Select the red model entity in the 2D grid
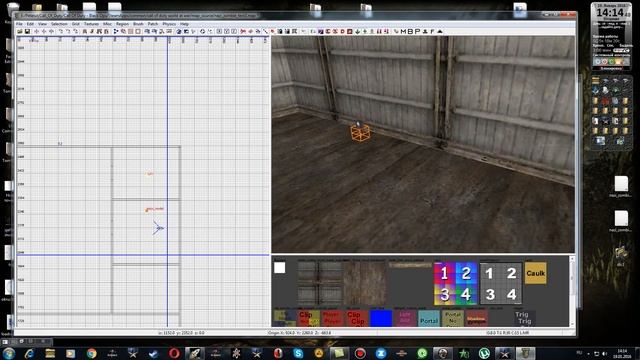640x360 pixels. 154,209
